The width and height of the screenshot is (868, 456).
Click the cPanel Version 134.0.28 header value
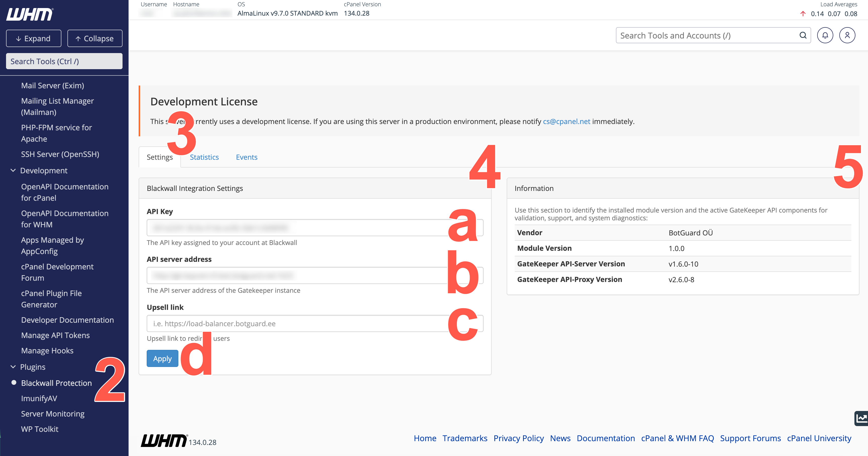357,13
